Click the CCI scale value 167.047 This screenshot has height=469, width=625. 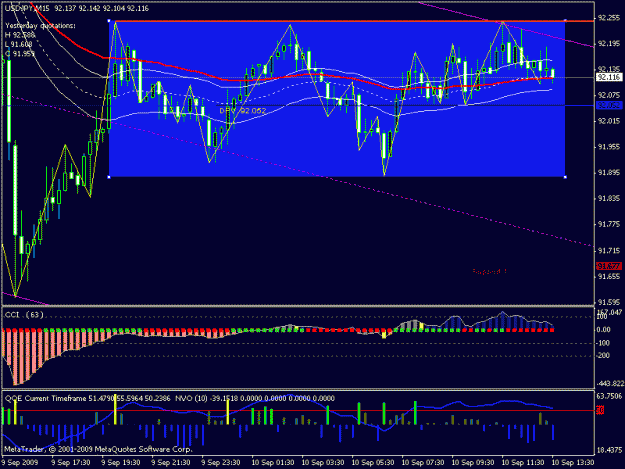[610, 312]
